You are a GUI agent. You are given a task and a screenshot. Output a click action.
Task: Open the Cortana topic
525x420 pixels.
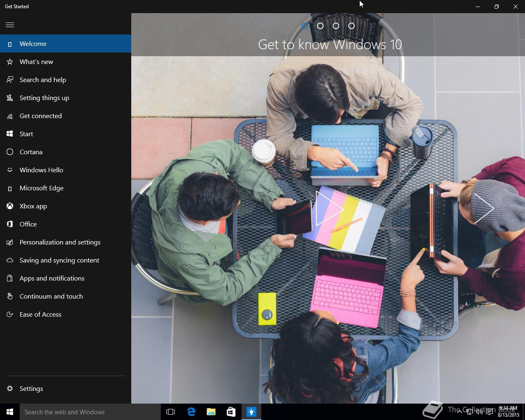coord(66,152)
